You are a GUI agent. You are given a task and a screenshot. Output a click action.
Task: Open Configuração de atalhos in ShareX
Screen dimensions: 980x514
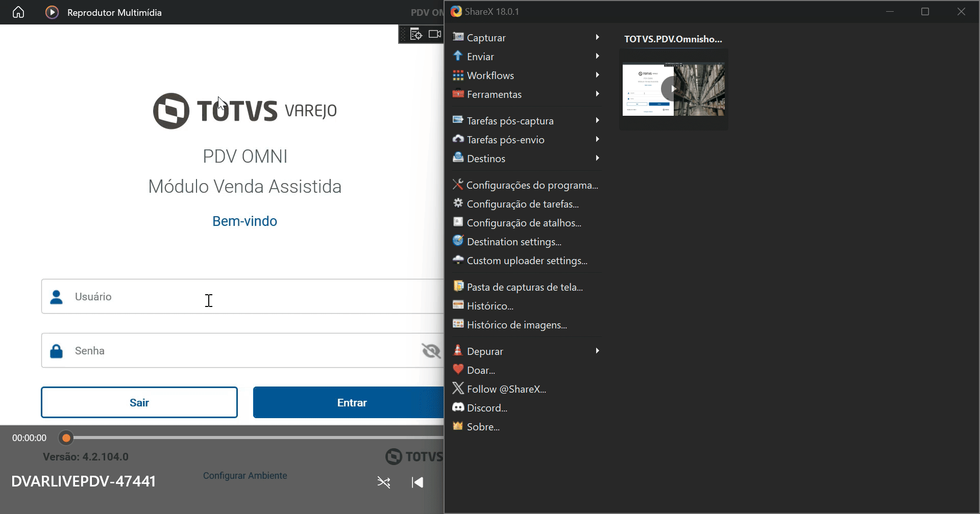pyautogui.click(x=526, y=223)
